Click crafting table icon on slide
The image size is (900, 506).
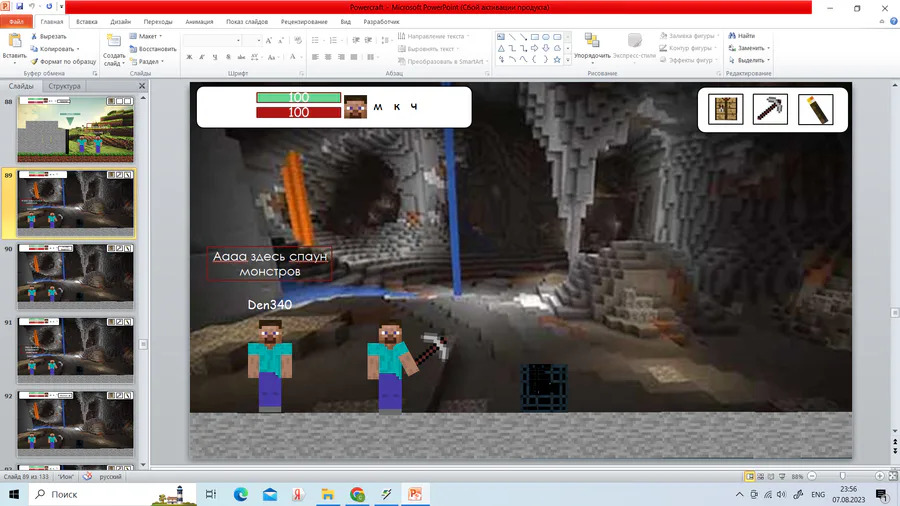tap(726, 109)
